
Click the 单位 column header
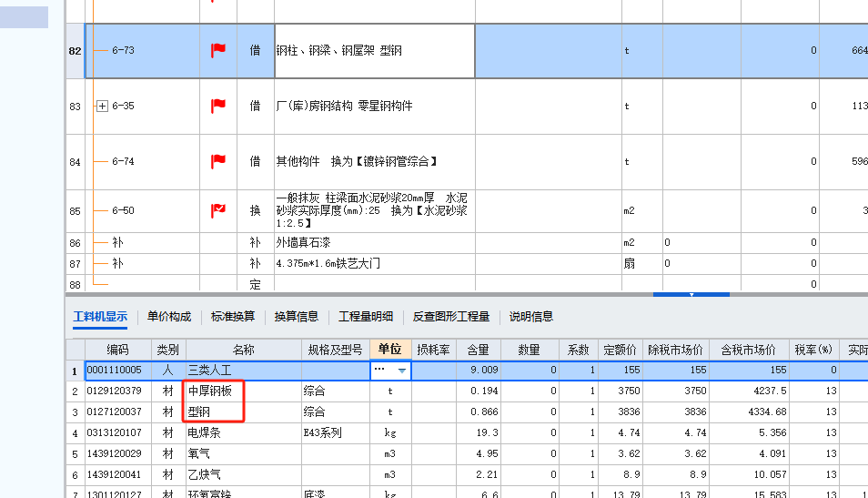coord(390,349)
